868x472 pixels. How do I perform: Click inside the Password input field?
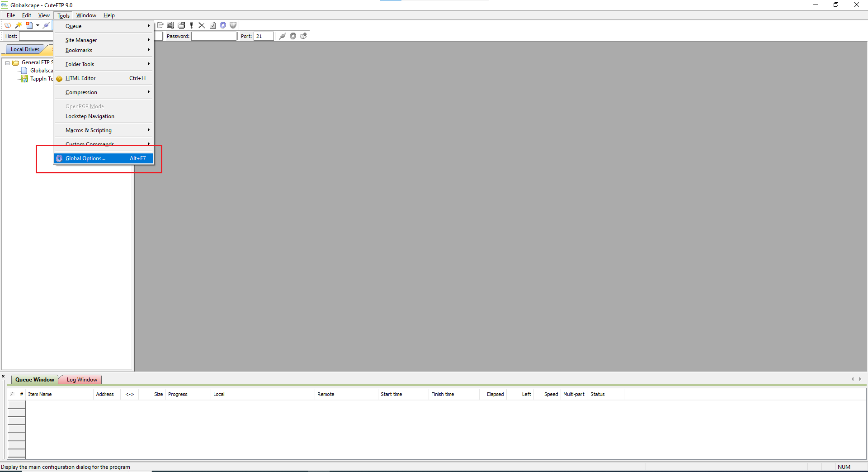pyautogui.click(x=213, y=36)
